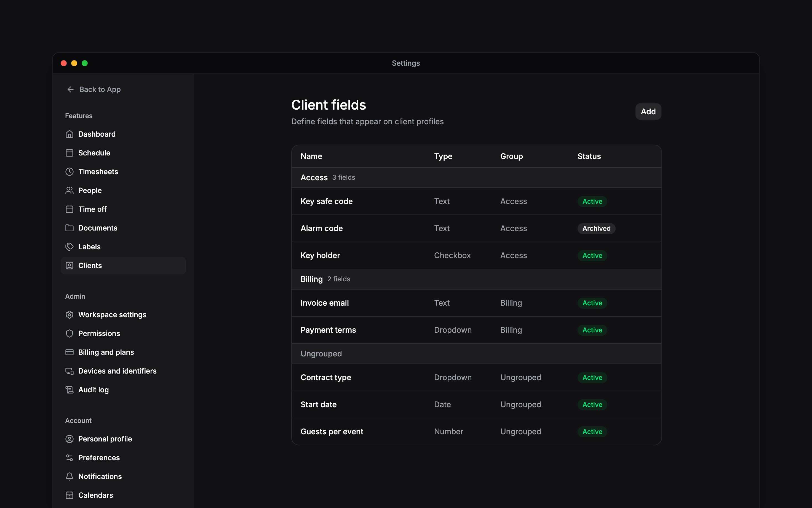812x508 pixels.
Task: Click Billing group in Invoice email row
Action: click(x=511, y=303)
